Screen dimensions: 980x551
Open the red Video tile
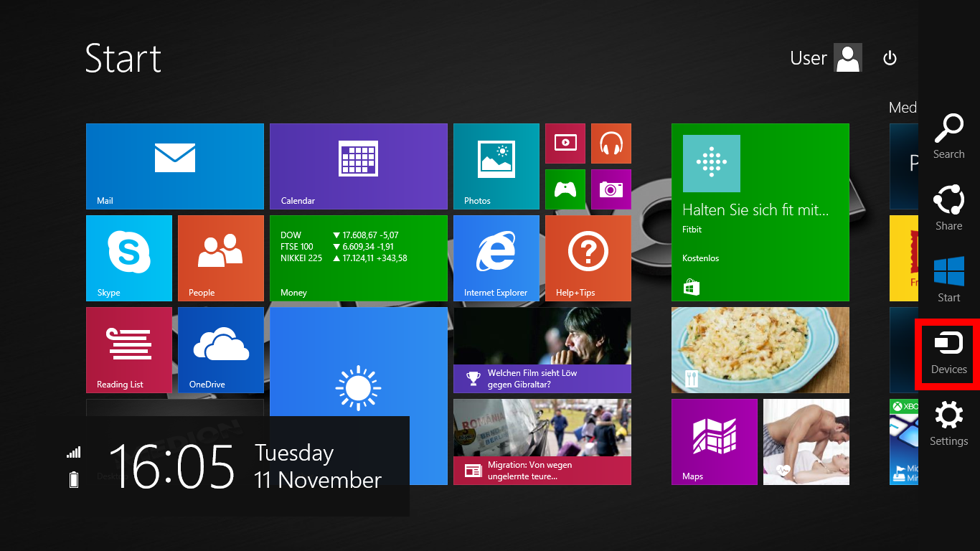point(565,143)
